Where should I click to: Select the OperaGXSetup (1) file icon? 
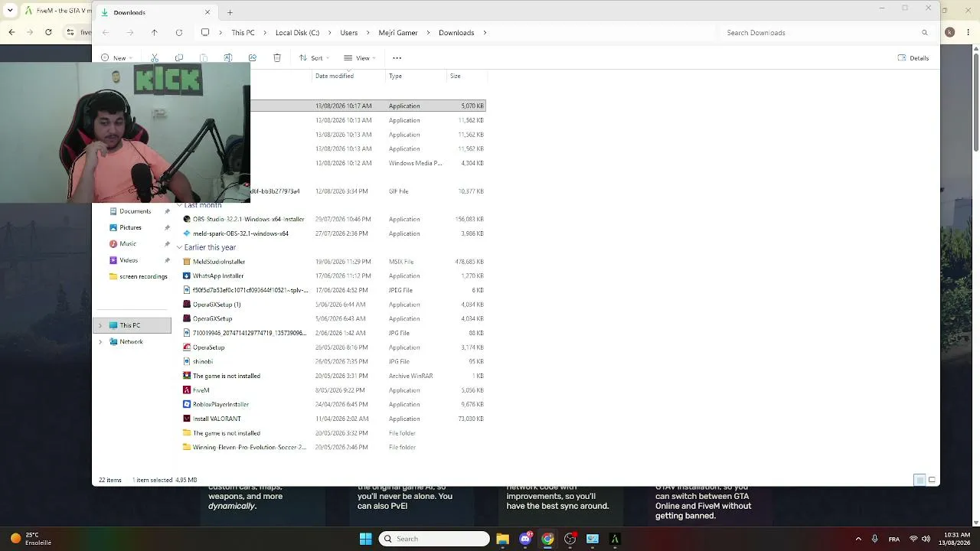click(187, 305)
